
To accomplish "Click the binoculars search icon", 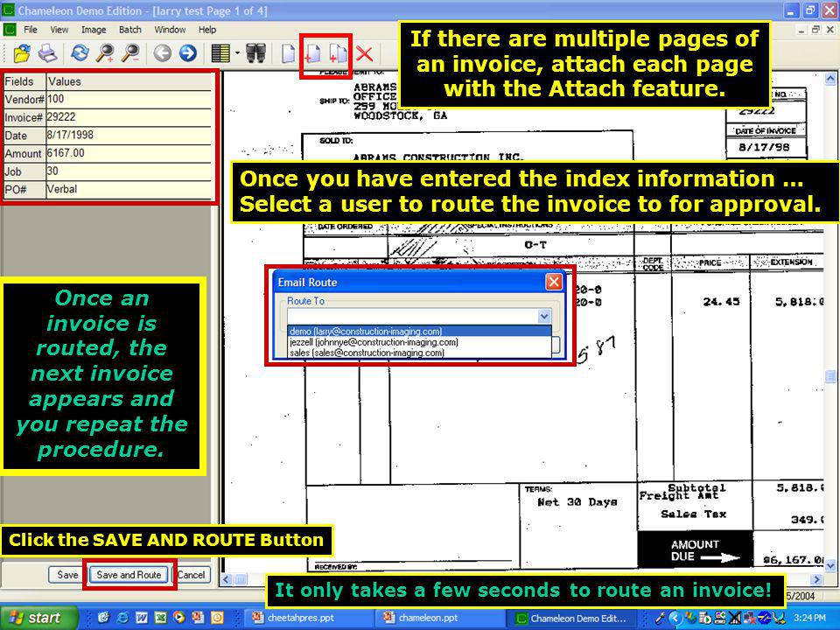I will pos(256,53).
